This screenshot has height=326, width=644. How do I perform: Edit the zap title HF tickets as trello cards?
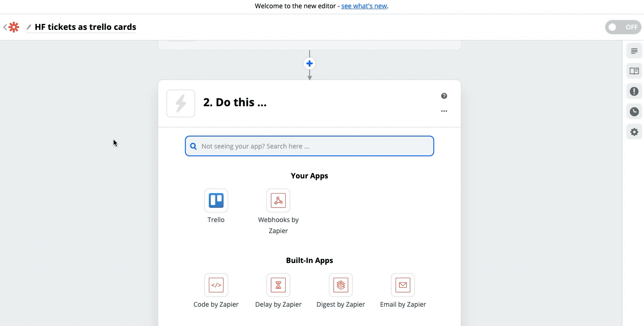tap(86, 27)
